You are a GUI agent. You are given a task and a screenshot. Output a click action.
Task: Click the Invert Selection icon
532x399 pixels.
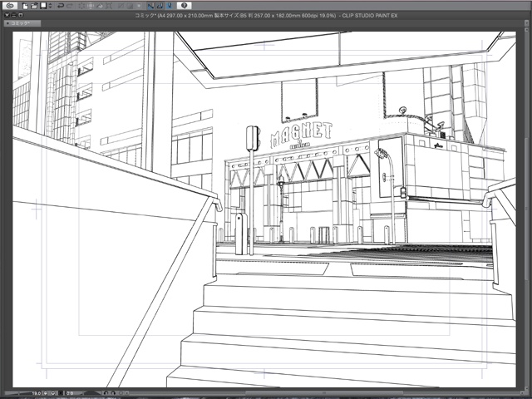pos(130,6)
